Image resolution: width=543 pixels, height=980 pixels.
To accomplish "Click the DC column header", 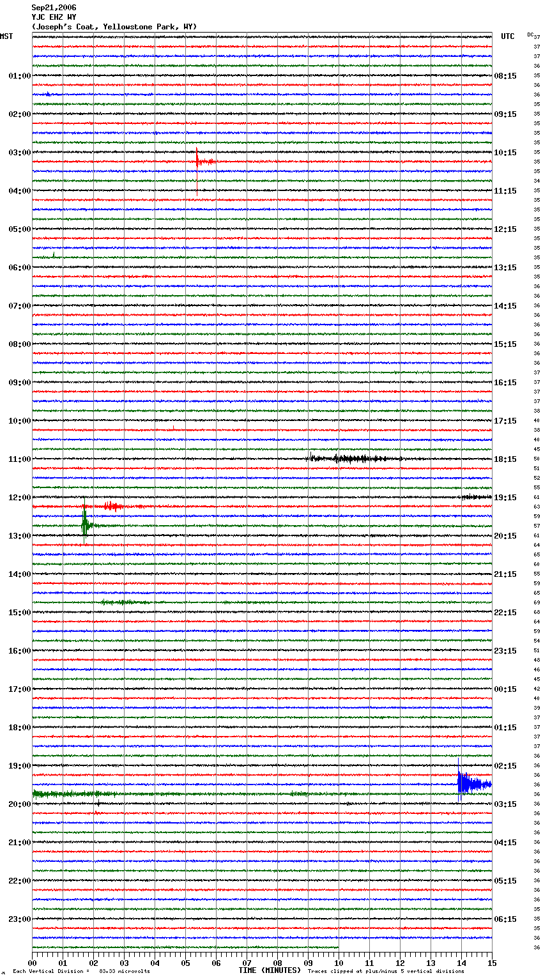I will pos(530,34).
